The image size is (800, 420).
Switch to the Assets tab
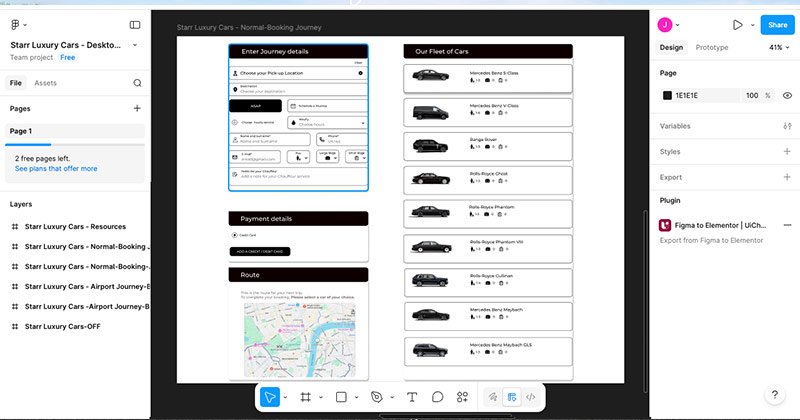(45, 83)
